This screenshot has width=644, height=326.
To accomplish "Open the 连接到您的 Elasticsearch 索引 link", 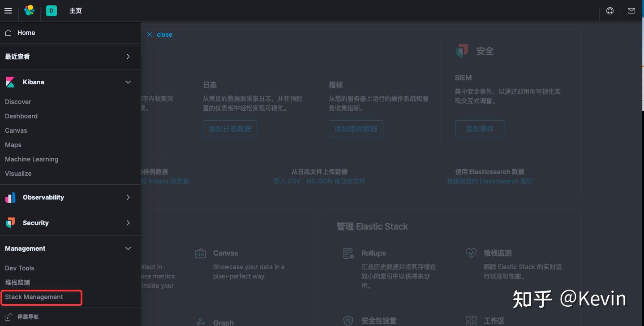I will pyautogui.click(x=489, y=181).
